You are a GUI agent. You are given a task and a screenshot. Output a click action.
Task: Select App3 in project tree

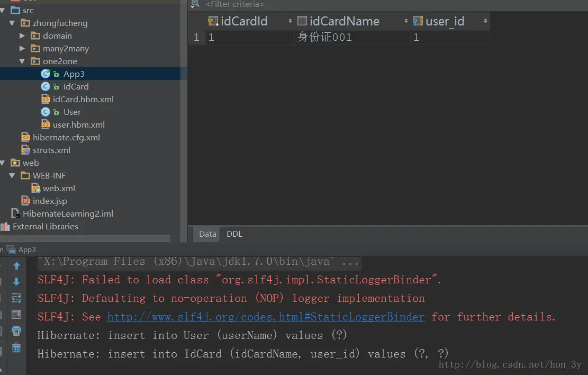(x=74, y=74)
